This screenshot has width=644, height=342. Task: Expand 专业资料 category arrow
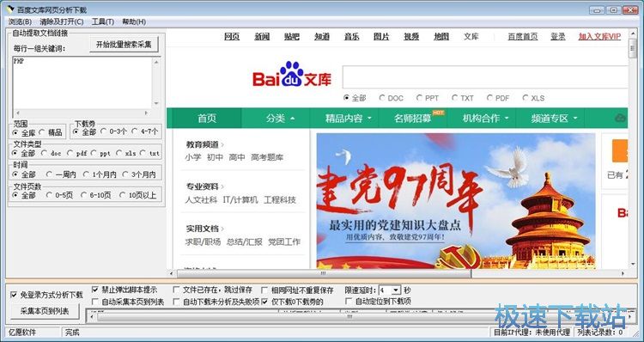pyautogui.click(x=222, y=186)
